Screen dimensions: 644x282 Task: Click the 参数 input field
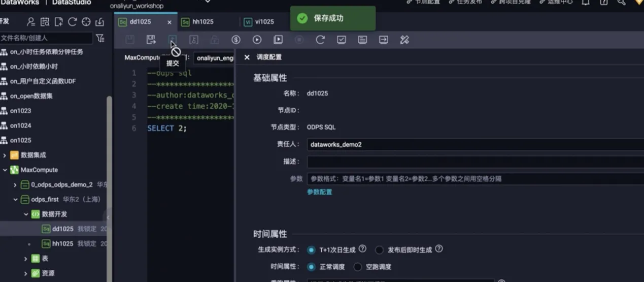pos(476,179)
